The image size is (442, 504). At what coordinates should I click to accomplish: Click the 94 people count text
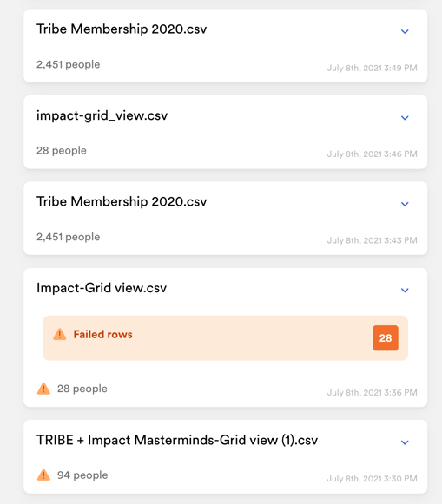tap(82, 475)
